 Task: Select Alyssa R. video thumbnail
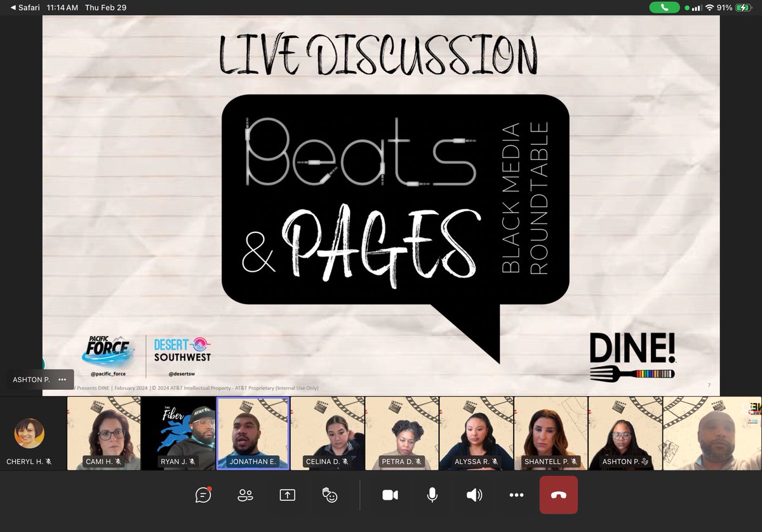click(476, 434)
